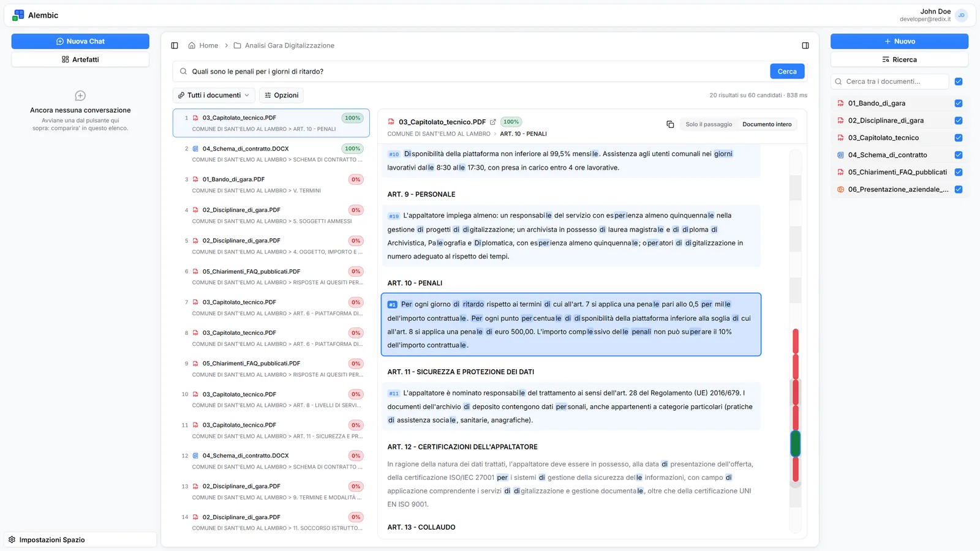The width and height of the screenshot is (980, 551).
Task: Click the gear icon for Impostazioni Spazio
Action: pos(12,540)
